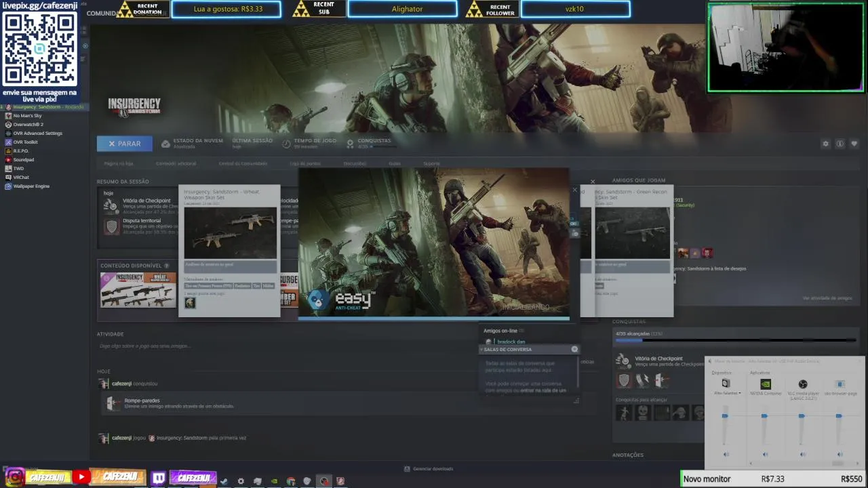Open the Central da Comunidade tab

[x=243, y=163]
